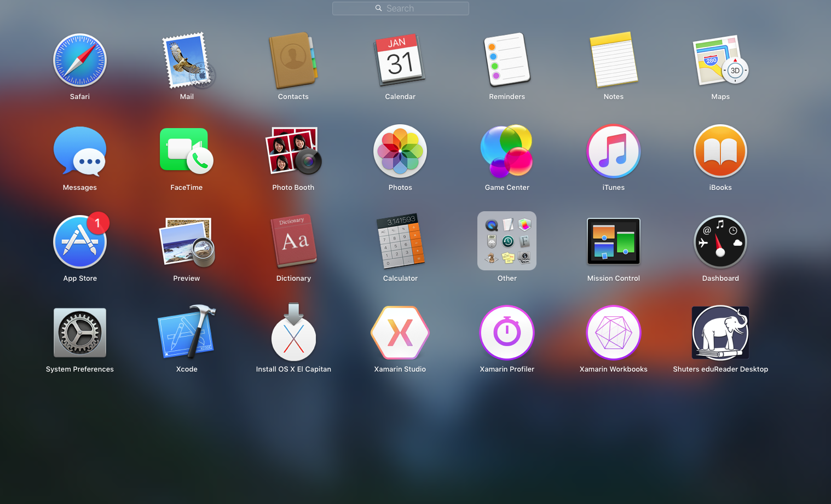This screenshot has width=831, height=504.
Task: Launch iTunes
Action: click(614, 151)
